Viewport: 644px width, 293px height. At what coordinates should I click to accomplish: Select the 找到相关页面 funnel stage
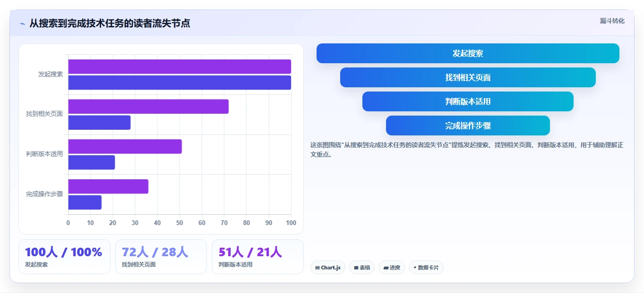[468, 77]
